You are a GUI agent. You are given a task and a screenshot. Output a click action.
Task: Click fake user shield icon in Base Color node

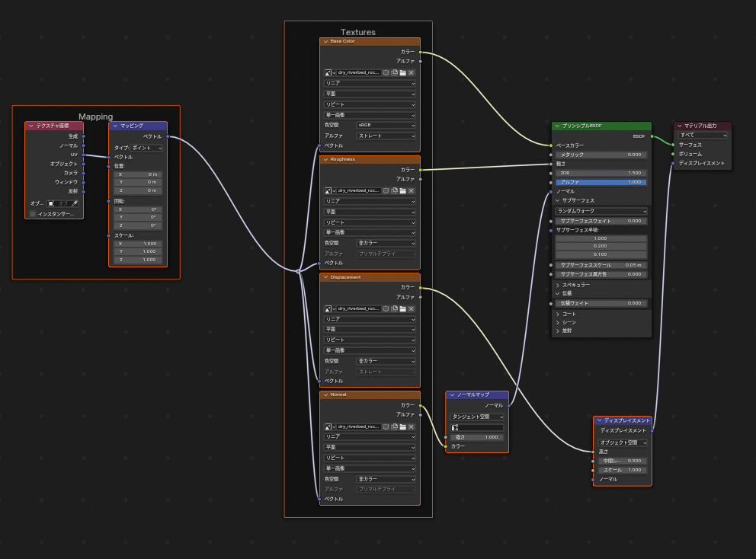click(386, 72)
